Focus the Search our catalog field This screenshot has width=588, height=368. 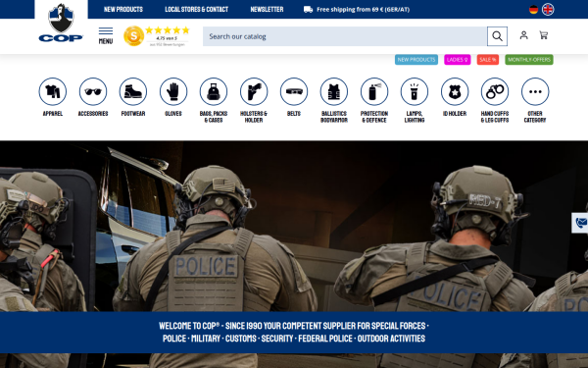345,36
